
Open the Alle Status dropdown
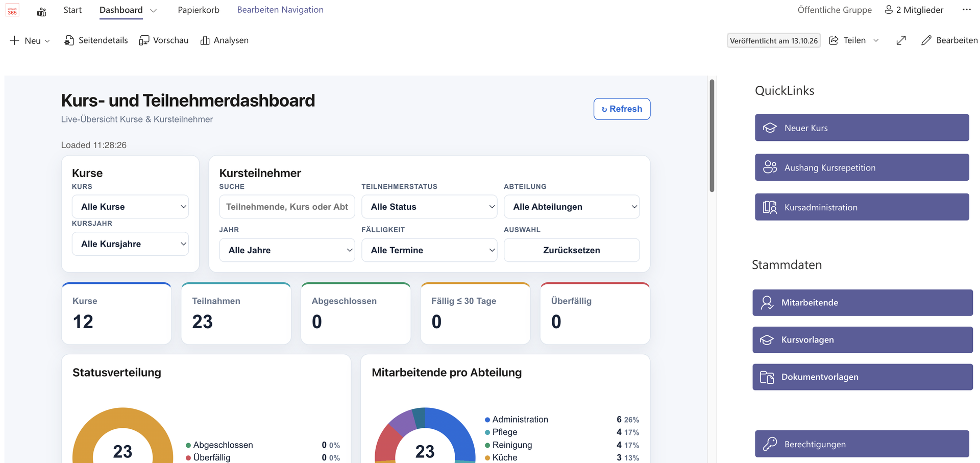429,207
